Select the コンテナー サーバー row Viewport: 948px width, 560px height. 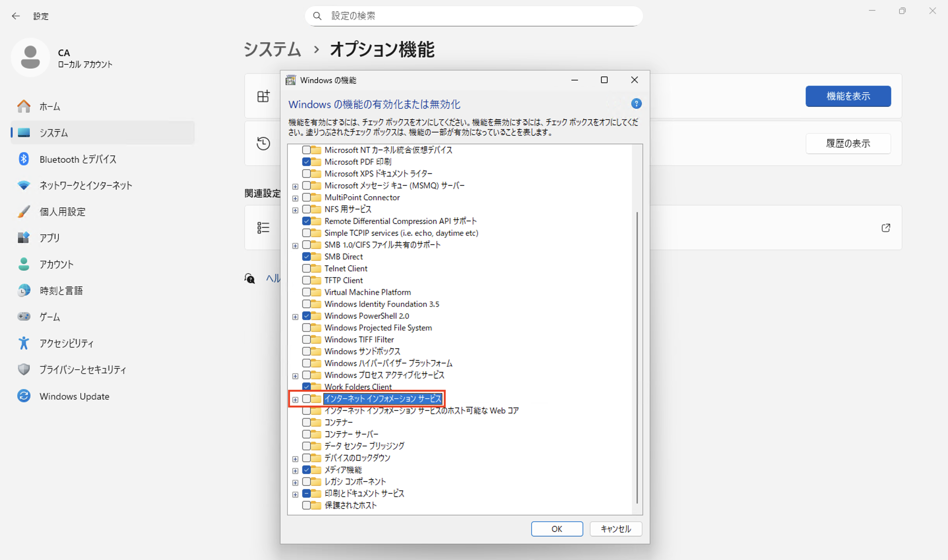click(x=351, y=434)
